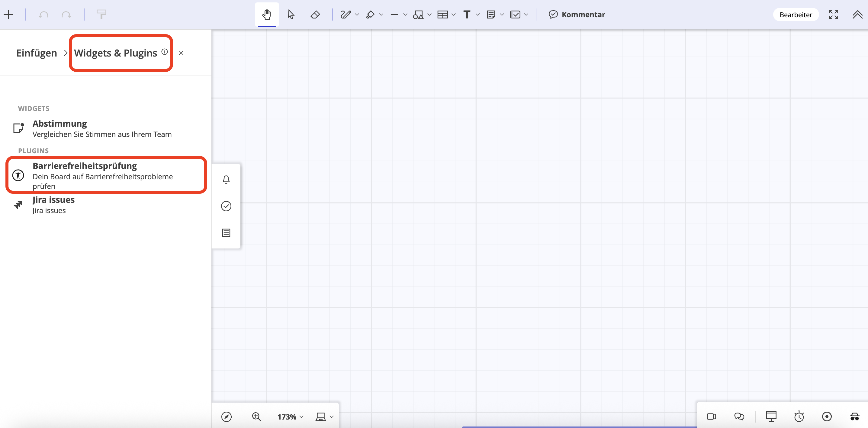868x428 pixels.
Task: Click the zoom in magnifier
Action: tap(256, 417)
